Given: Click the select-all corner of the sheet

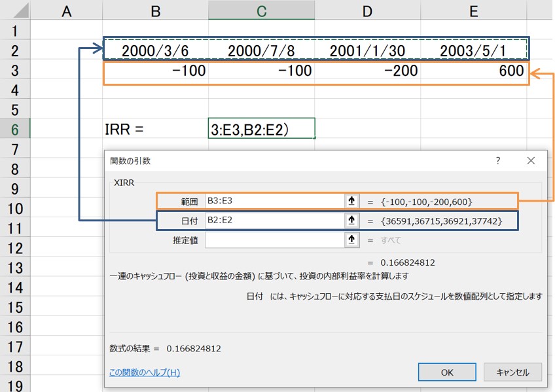Looking at the screenshot, I should [x=15, y=10].
